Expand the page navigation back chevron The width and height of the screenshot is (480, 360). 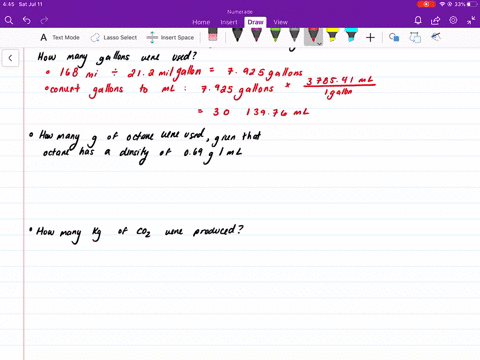[10, 58]
